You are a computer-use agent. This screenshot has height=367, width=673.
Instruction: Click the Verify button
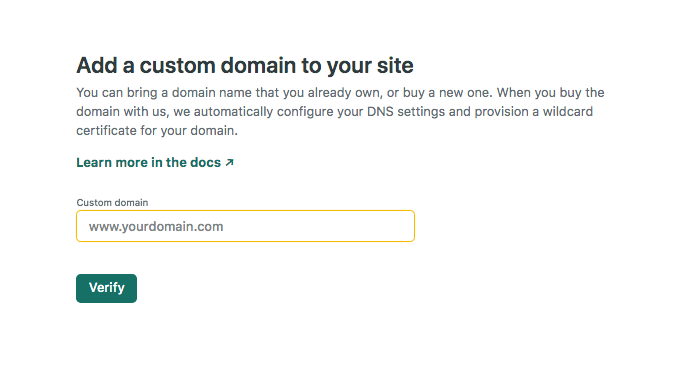click(106, 288)
